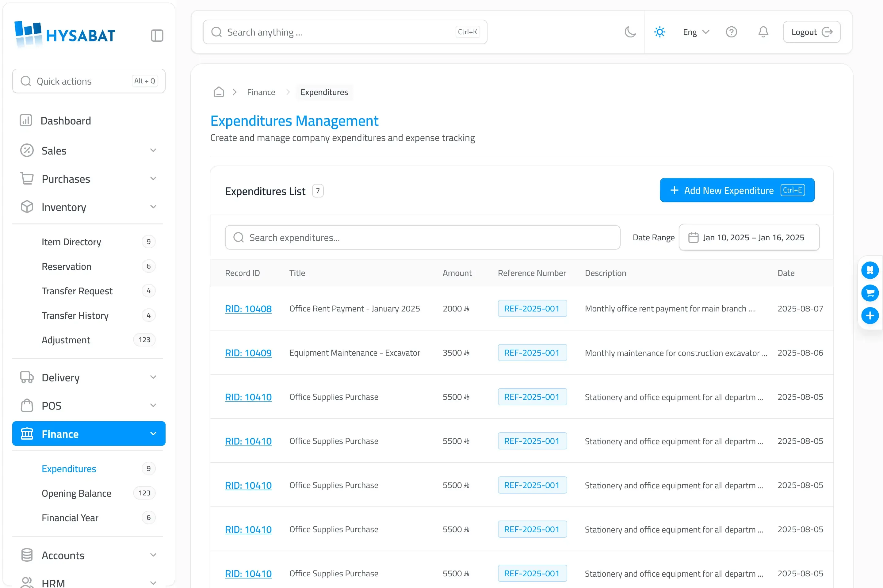Click the Logout button
Screen dimensions: 883x588
tap(811, 32)
